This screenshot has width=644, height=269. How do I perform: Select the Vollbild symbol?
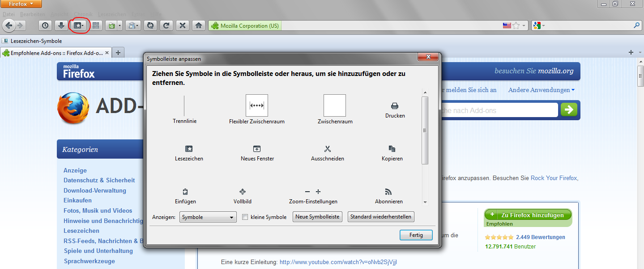243,196
